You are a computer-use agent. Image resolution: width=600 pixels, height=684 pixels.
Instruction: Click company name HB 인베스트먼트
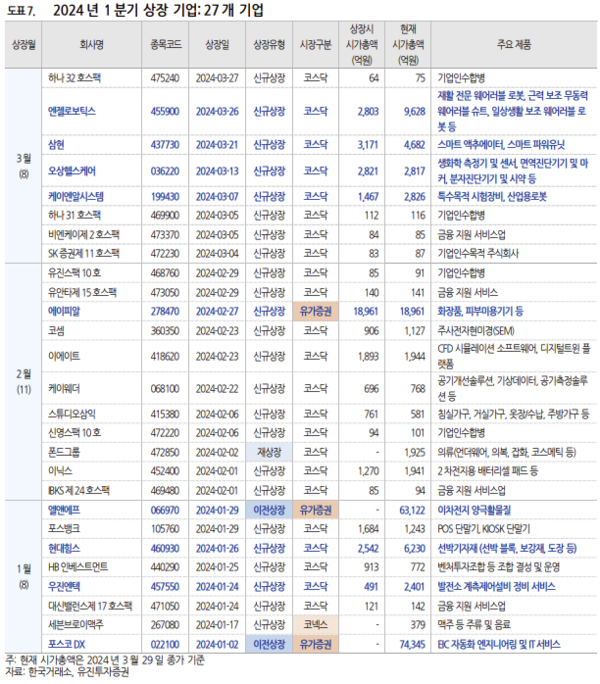pos(78,567)
